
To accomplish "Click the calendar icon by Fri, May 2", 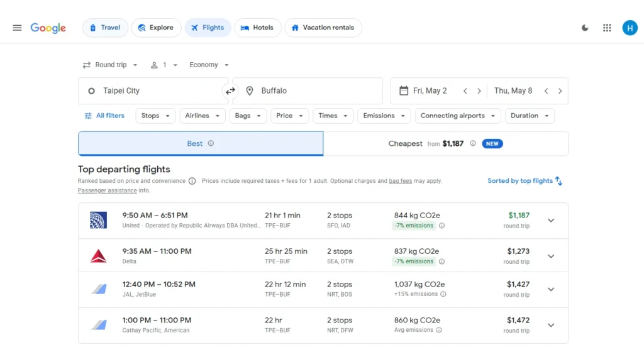I will click(x=404, y=90).
